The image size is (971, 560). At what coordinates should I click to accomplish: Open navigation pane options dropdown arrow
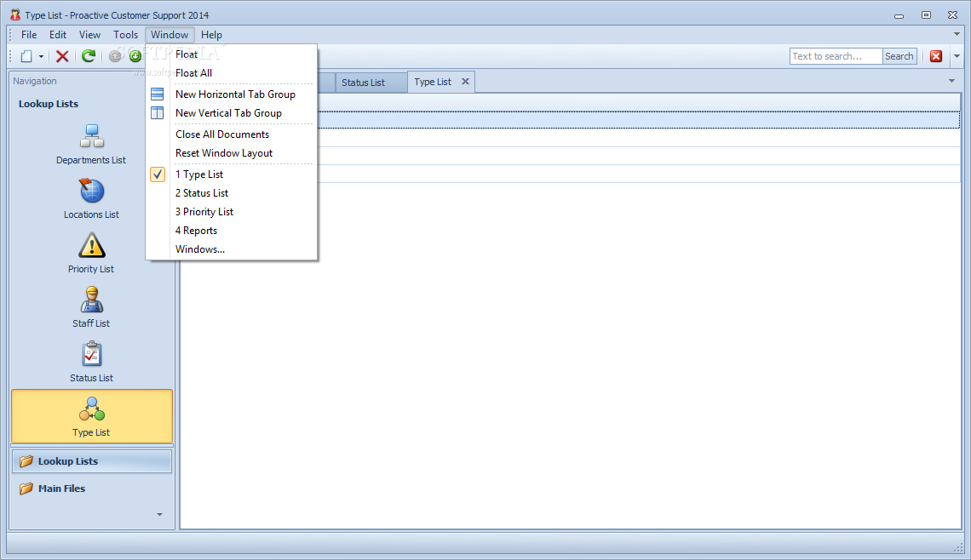[x=160, y=514]
